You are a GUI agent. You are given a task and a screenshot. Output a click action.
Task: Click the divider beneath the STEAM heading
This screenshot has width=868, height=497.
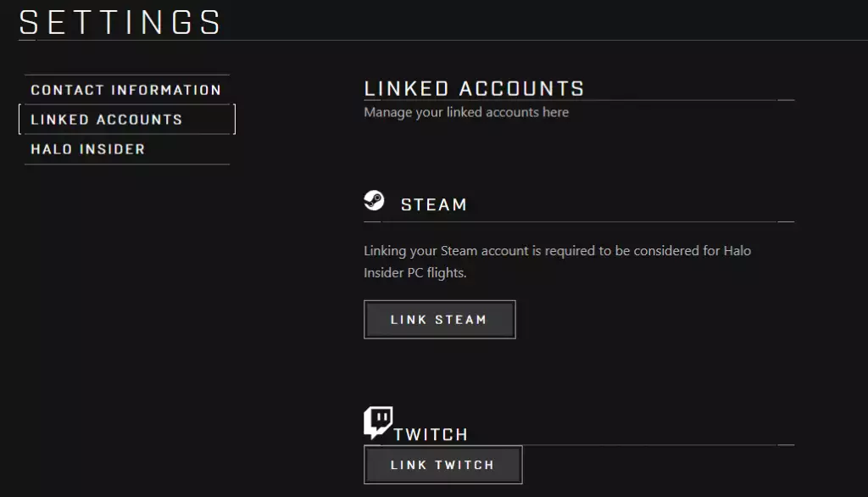pyautogui.click(x=578, y=222)
